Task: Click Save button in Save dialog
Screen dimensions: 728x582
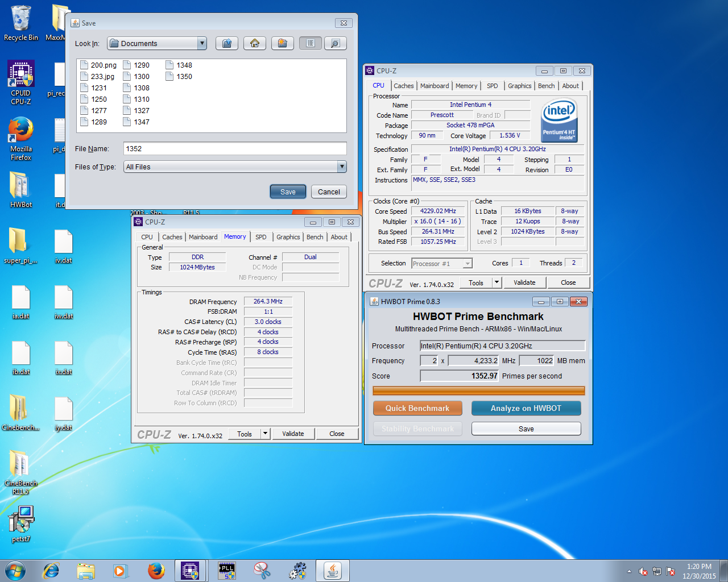Action: (288, 192)
